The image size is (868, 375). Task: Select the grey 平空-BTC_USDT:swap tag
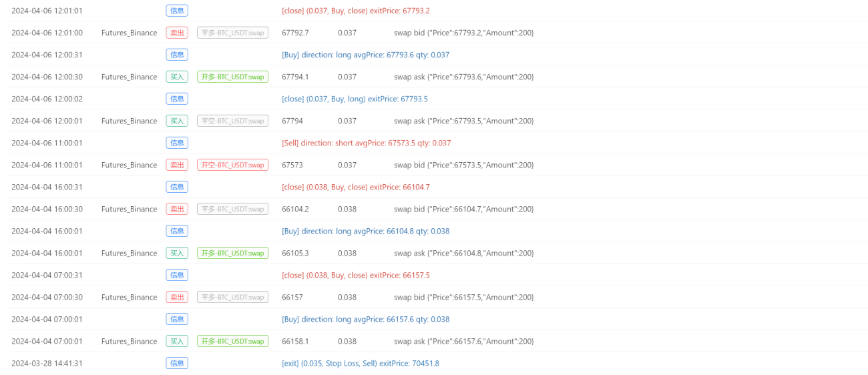232,121
